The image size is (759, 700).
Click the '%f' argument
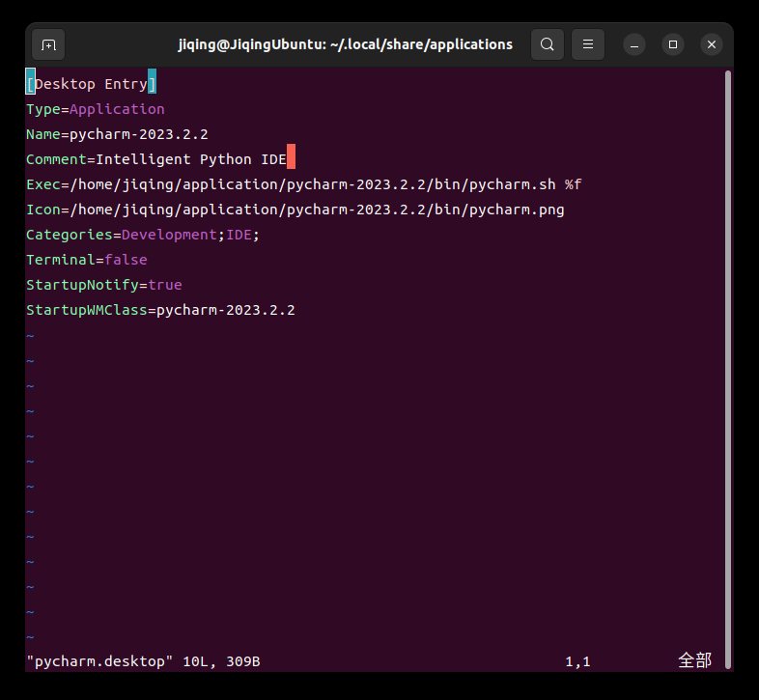coord(574,184)
